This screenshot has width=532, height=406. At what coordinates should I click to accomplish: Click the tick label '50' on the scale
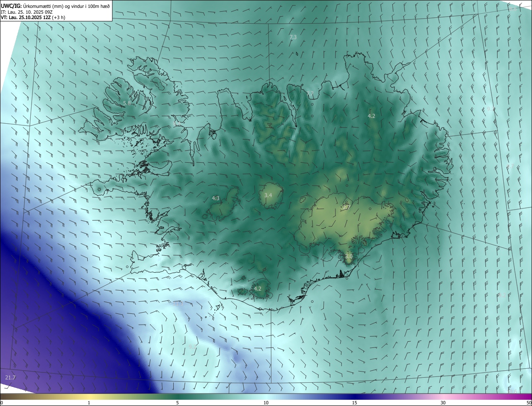529,403
